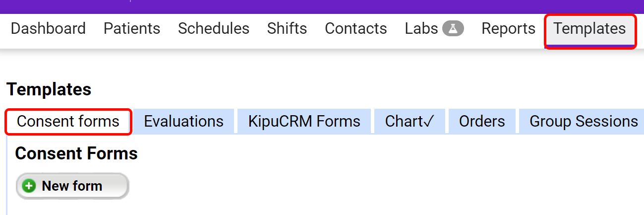The width and height of the screenshot is (644, 215).
Task: Open the Dashboard page
Action: coord(48,29)
